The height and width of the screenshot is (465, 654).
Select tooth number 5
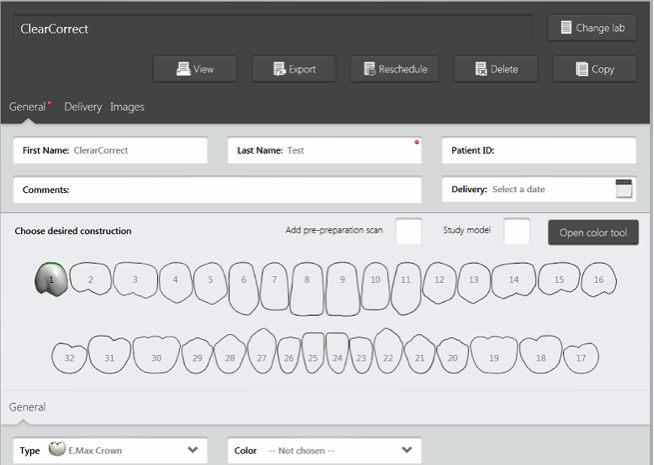211,281
